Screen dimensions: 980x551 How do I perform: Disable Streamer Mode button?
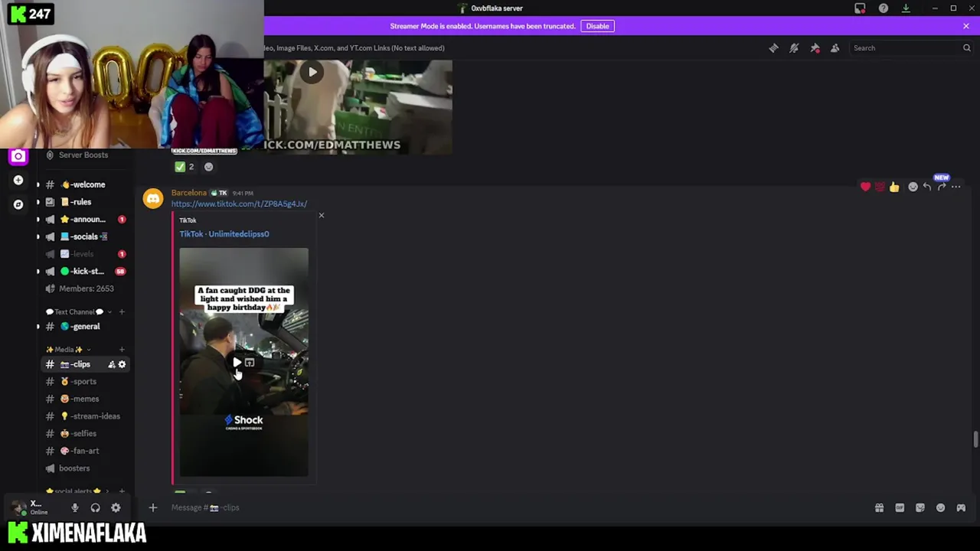coord(597,26)
